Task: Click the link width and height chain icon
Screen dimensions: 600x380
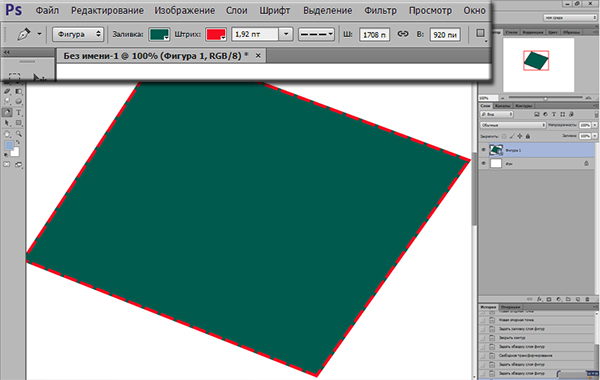Action: coord(403,34)
